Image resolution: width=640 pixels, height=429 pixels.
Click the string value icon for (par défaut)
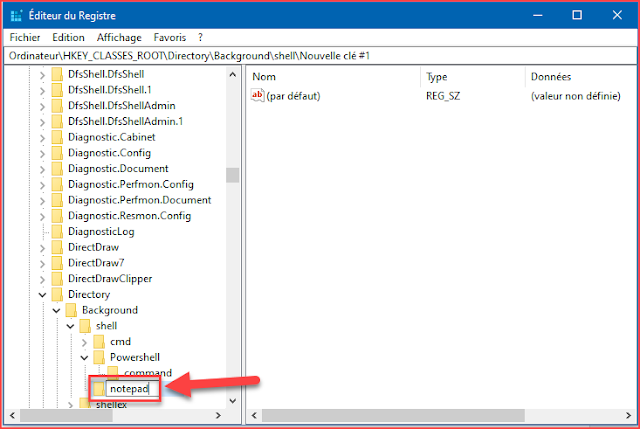(258, 96)
